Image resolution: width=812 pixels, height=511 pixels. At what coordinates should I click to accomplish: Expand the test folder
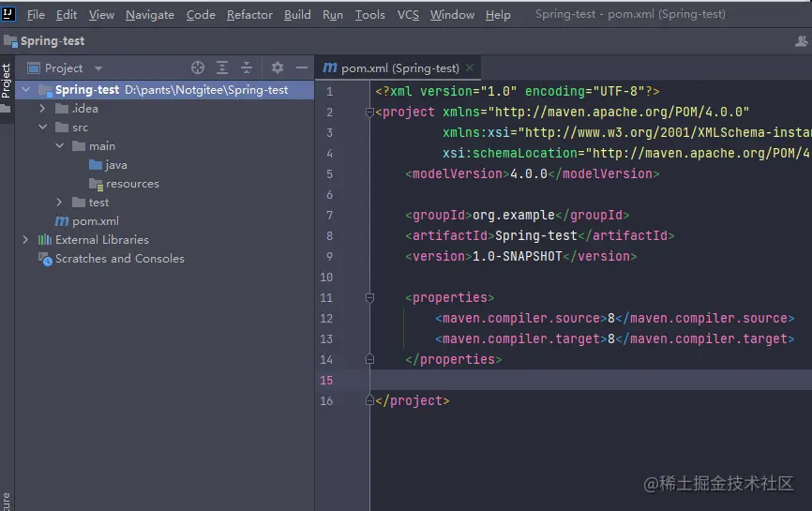pyautogui.click(x=59, y=202)
